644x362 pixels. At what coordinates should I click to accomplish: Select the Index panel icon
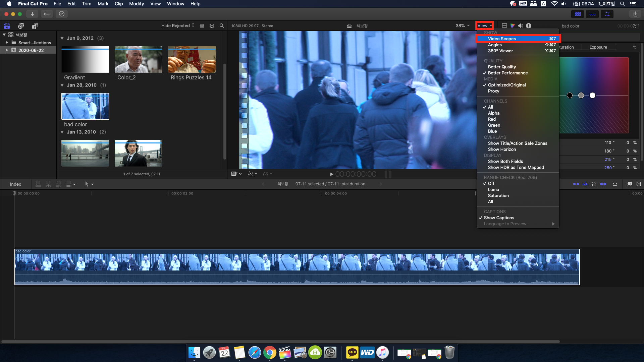click(x=16, y=184)
